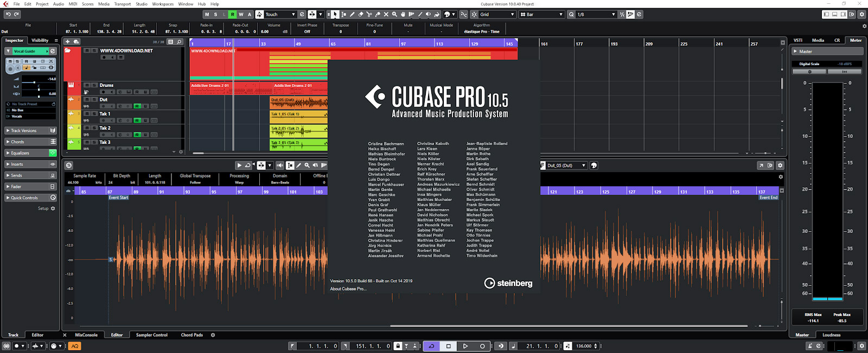Screen dimensions: 868x353
Task: Click the Add Track plus button
Action: pos(67,41)
